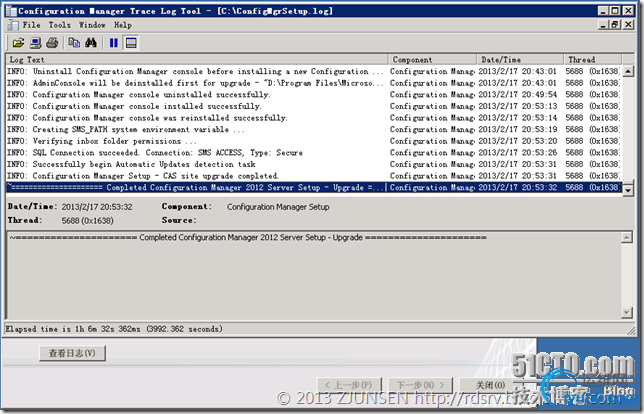Click the 查看日志(V) view log button

(72, 353)
